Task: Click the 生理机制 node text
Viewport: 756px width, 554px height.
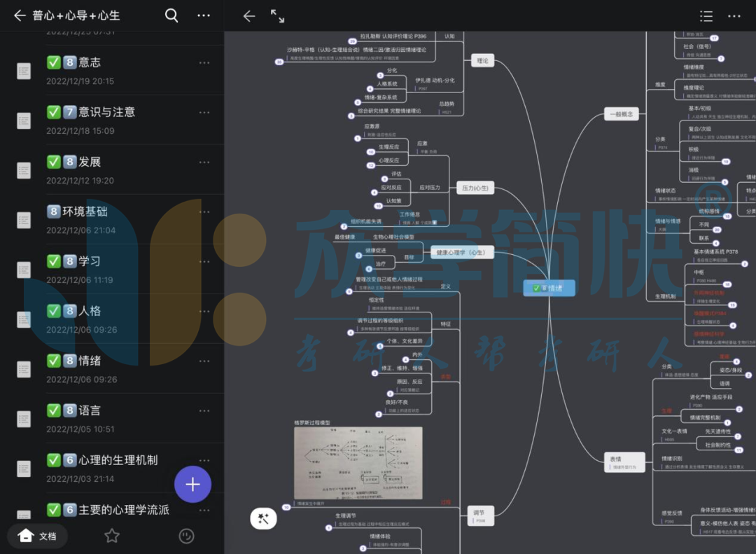Action: (666, 296)
